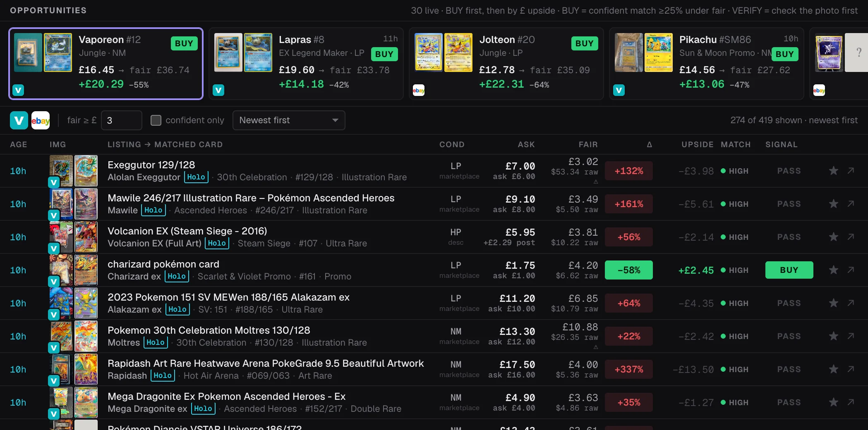Screen dimensions: 868x430
Task: Open charizard pokémon card external arrow
Action: (851, 270)
